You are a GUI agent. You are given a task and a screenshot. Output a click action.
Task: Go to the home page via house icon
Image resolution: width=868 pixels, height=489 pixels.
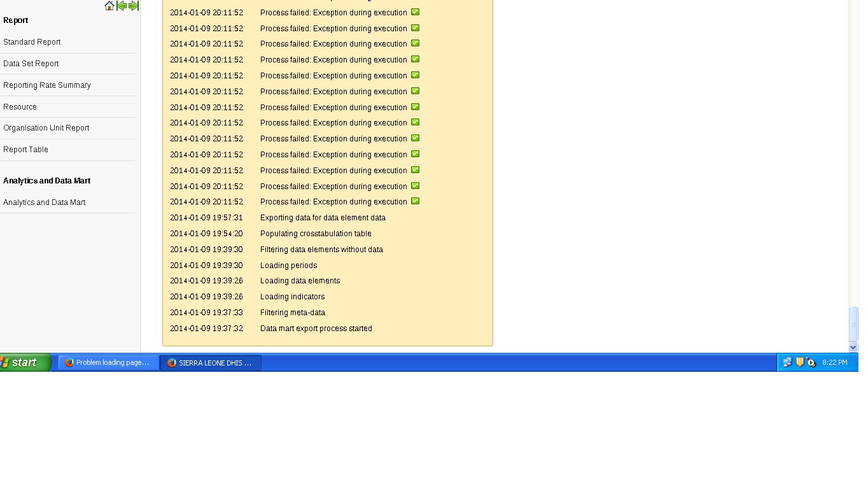[x=109, y=6]
